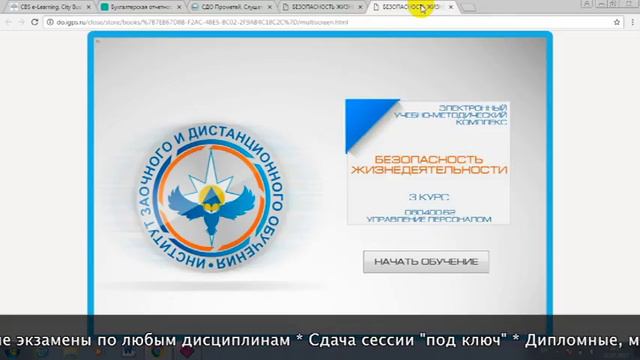Open the site information icon in address bar

coord(50,22)
